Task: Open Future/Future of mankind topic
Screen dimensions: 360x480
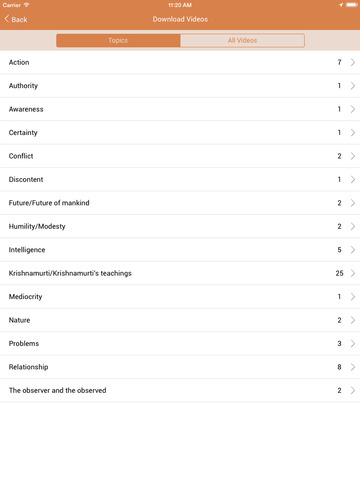Action: coord(180,203)
